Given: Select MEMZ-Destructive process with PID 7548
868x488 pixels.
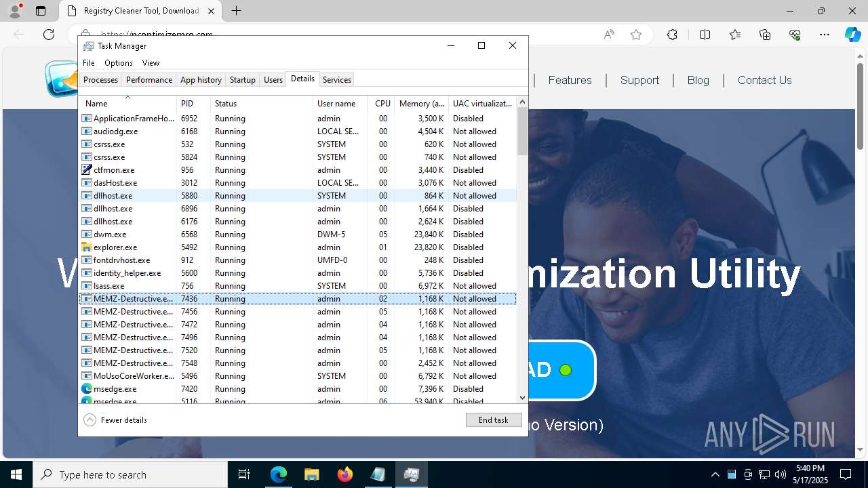Looking at the screenshot, I should [298, 363].
